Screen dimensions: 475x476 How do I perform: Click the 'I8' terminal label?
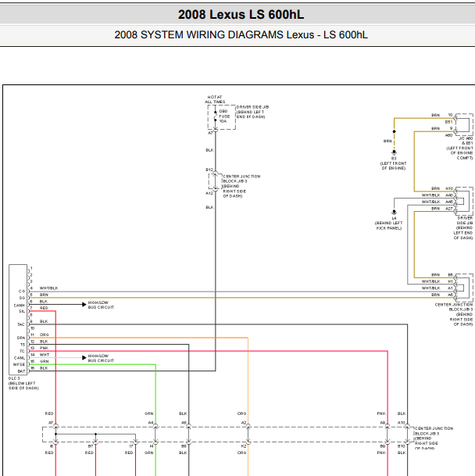[x=52, y=446]
